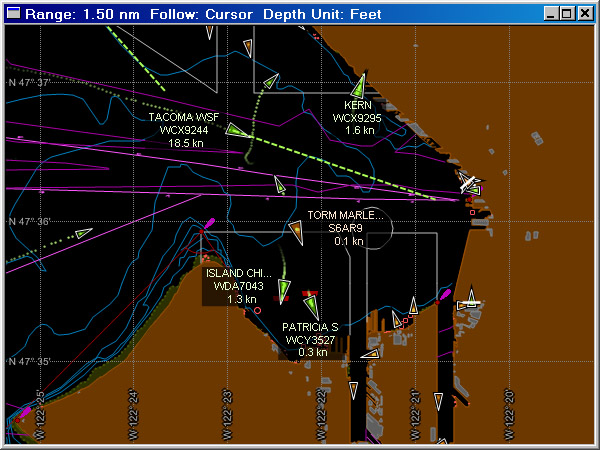Select the small vessel below the TACOMA route line
This screenshot has height=450, width=600.
pyautogui.click(x=280, y=184)
